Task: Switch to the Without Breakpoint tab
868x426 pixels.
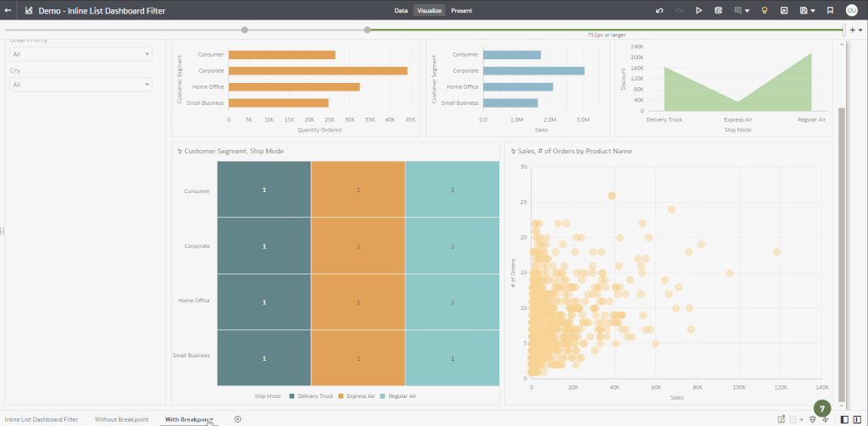Action: 121,419
